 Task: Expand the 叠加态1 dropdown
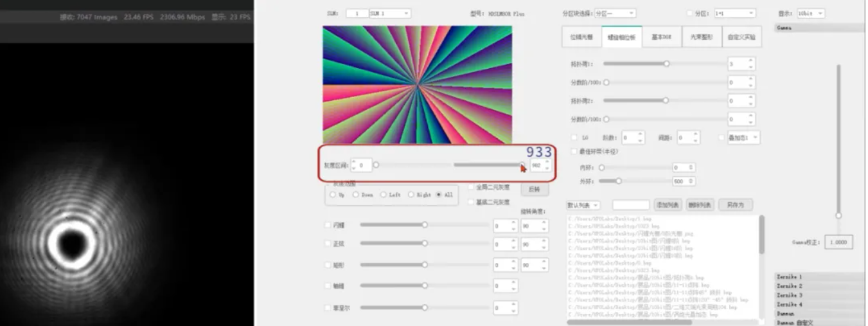pos(743,137)
